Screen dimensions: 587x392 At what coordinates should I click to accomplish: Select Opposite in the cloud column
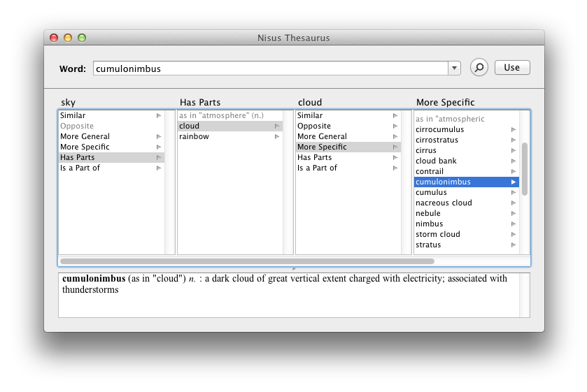[348, 126]
